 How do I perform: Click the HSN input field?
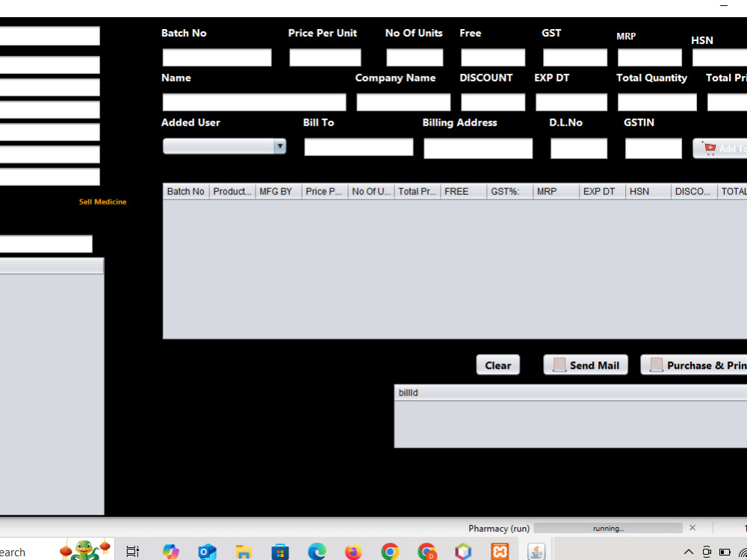tap(719, 57)
